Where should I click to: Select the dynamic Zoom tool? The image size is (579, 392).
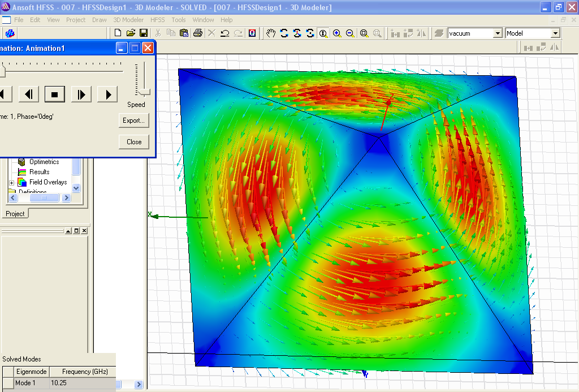pyautogui.click(x=323, y=33)
